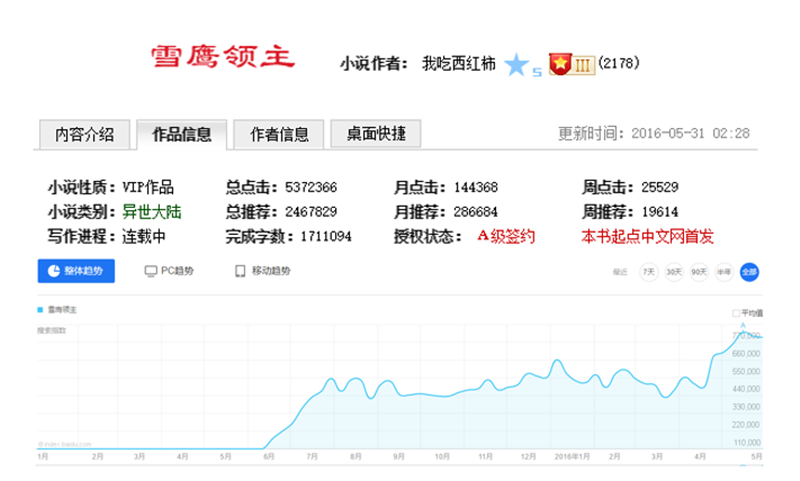This screenshot has height=481, width=800.
Task: Click the author name 我吃西红柿
Action: coord(458,64)
